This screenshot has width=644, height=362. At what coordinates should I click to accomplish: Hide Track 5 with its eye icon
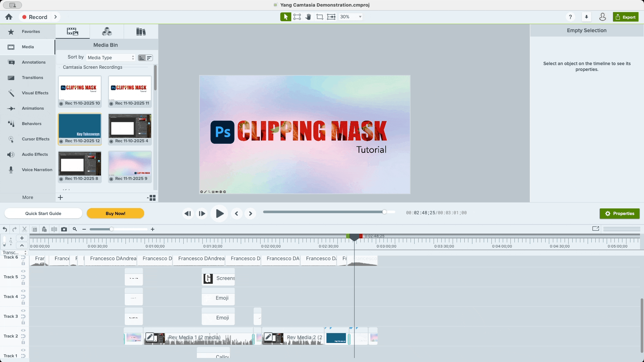click(x=23, y=271)
